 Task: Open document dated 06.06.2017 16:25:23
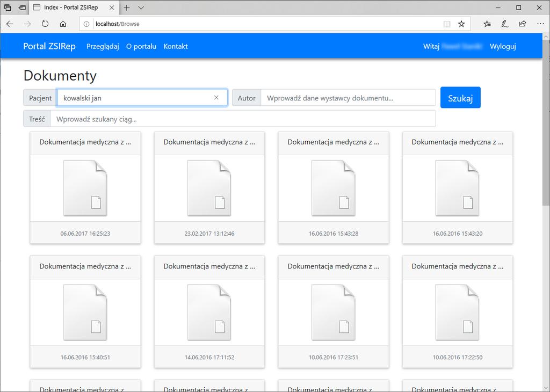[85, 188]
